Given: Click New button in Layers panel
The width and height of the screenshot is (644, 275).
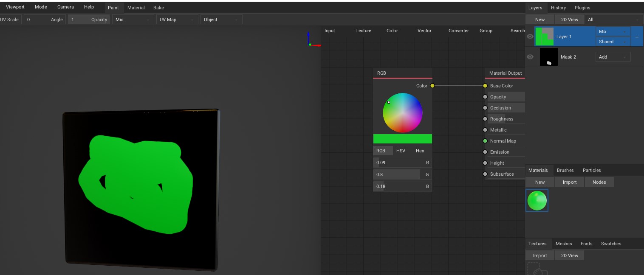Looking at the screenshot, I should 540,20.
